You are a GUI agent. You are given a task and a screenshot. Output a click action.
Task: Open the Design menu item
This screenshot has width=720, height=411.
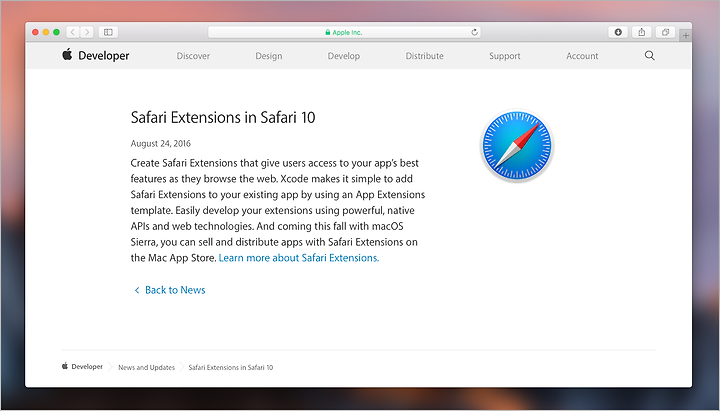[x=269, y=56]
